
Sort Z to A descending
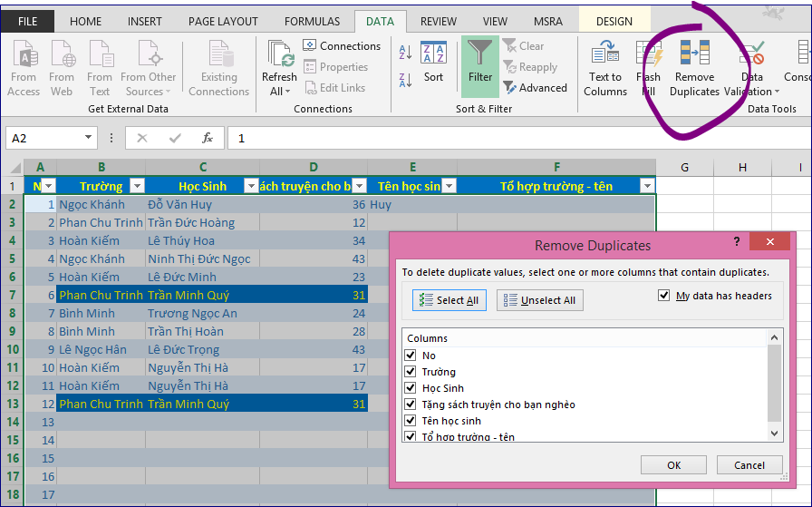pos(405,81)
